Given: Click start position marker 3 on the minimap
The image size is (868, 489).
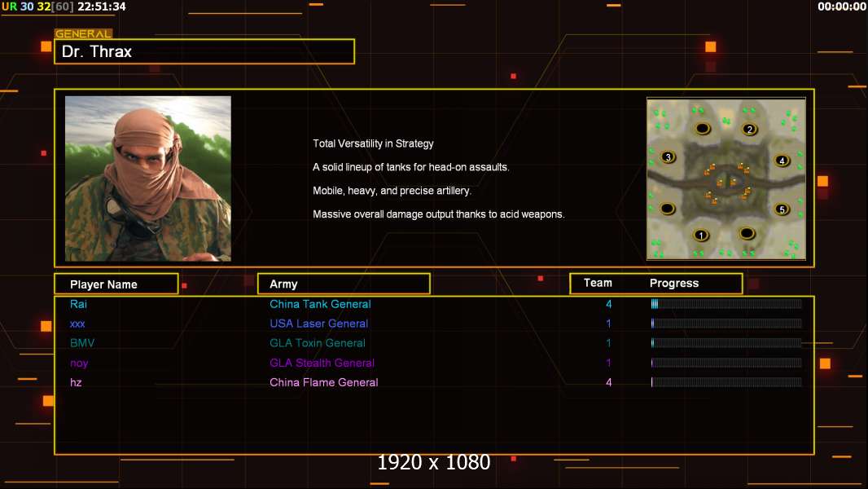Looking at the screenshot, I should click(669, 157).
